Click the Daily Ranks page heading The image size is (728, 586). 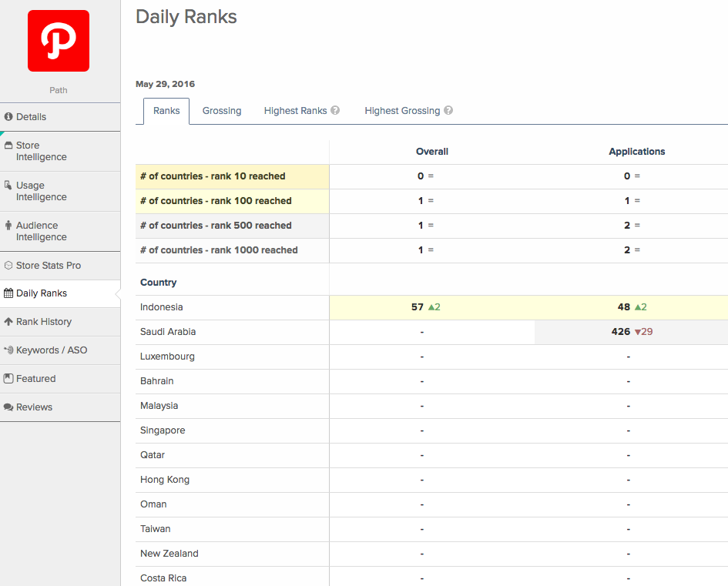186,17
